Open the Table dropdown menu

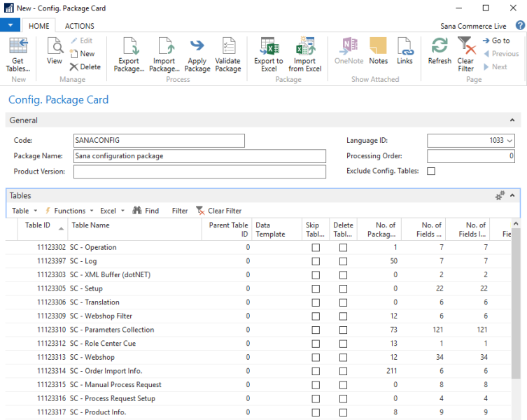coord(24,211)
